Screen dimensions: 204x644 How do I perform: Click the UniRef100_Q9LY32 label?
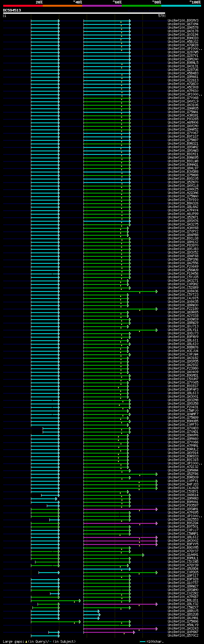point(183,604)
